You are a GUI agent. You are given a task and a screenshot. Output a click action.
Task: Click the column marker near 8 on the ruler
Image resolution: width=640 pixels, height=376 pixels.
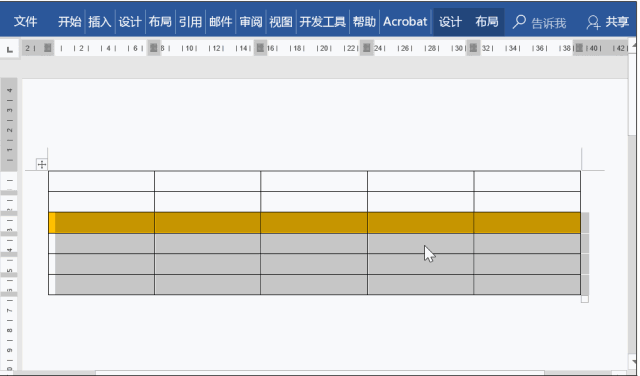tap(153, 48)
